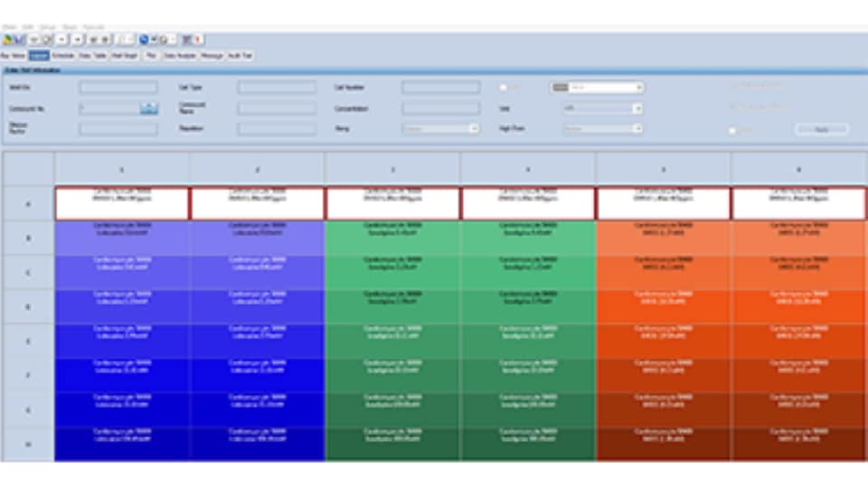The height and width of the screenshot is (488, 868).
Task: Click the Cell Type input field
Action: point(277,88)
